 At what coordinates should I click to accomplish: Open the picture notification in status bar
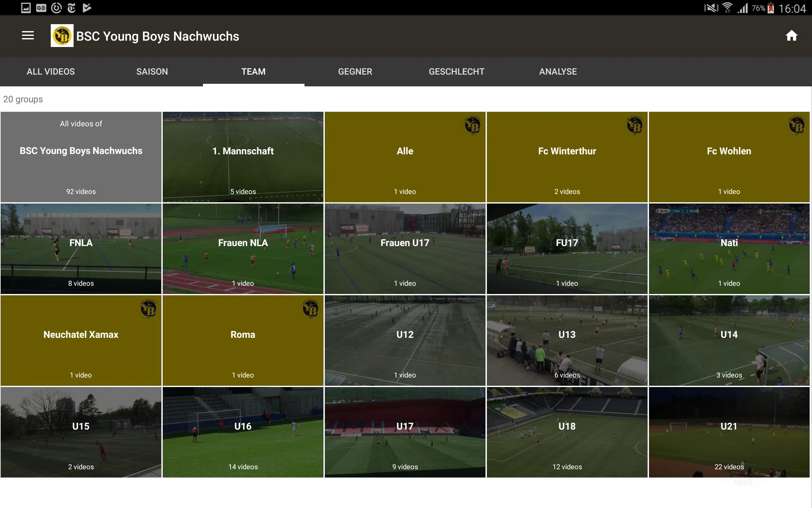point(26,8)
